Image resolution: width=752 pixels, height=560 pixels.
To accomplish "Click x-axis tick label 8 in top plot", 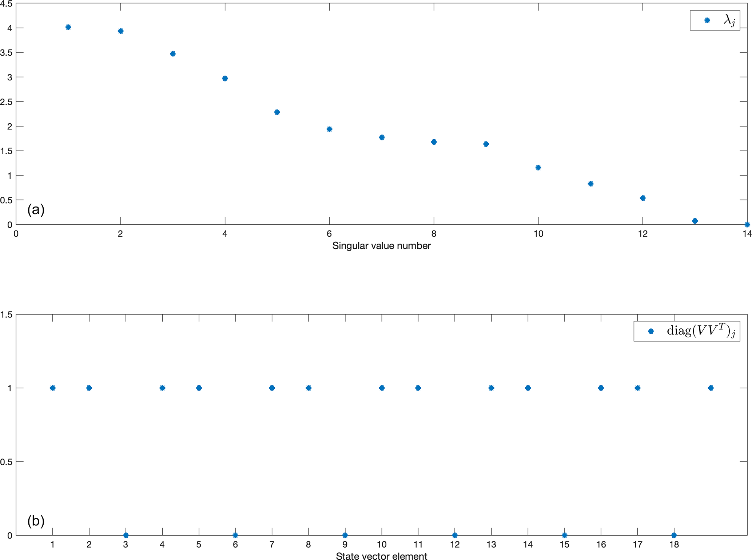I will pyautogui.click(x=434, y=234).
